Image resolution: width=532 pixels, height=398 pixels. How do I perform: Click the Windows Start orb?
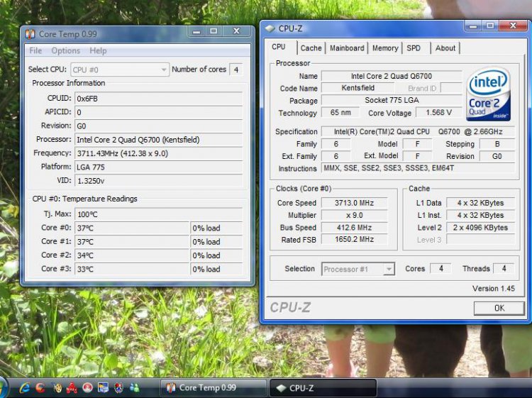4,387
